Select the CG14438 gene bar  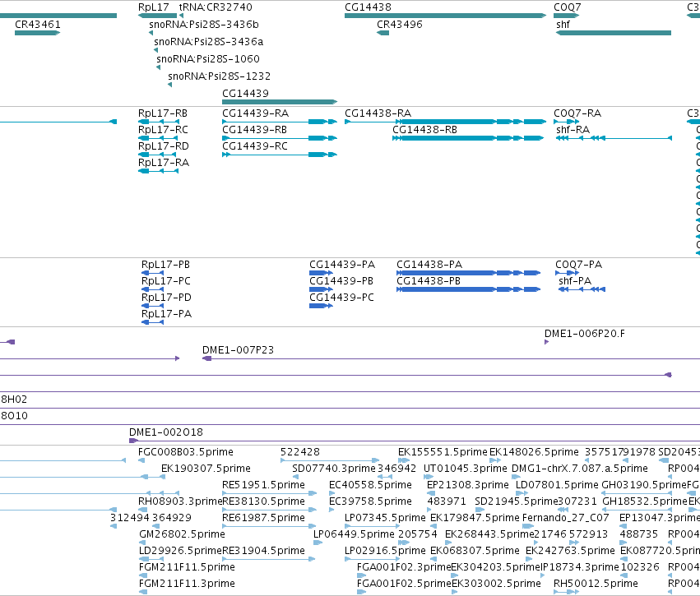click(445, 16)
